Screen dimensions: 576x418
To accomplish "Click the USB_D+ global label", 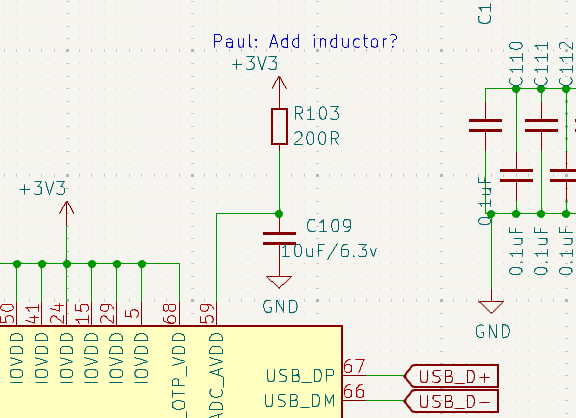I will [x=451, y=376].
